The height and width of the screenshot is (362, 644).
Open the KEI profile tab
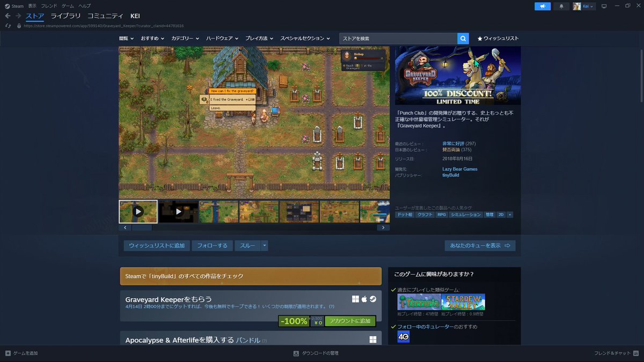(135, 16)
